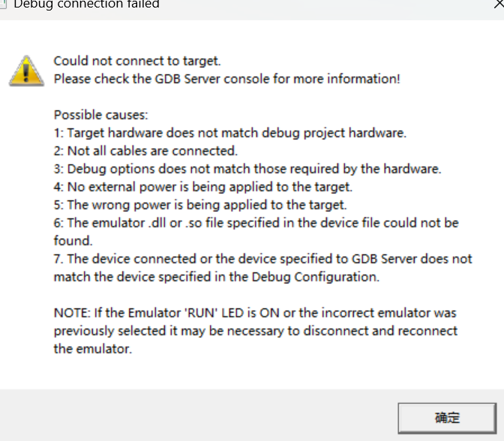Select cause 3 about debug options mismatch
This screenshot has height=441, width=504.
click(x=247, y=169)
